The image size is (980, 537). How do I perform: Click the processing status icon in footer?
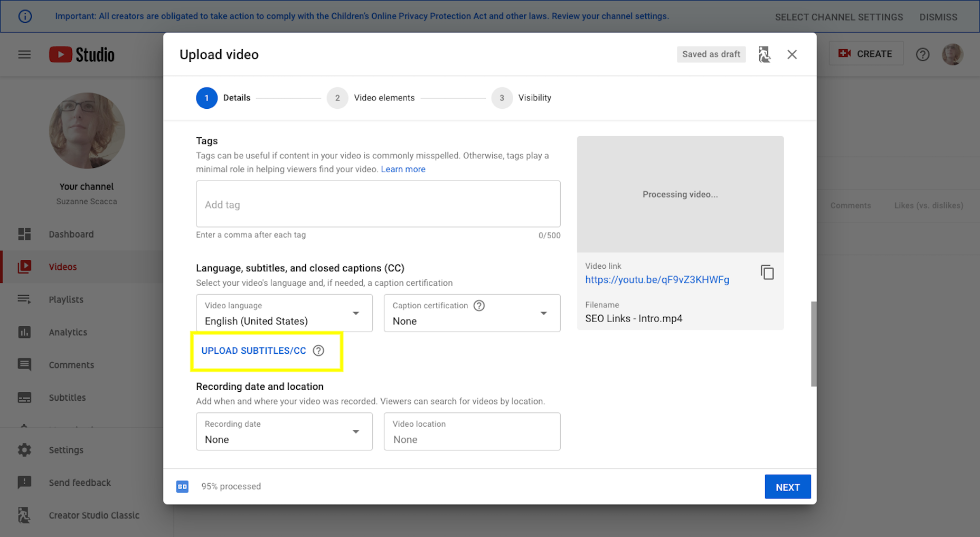click(x=182, y=486)
